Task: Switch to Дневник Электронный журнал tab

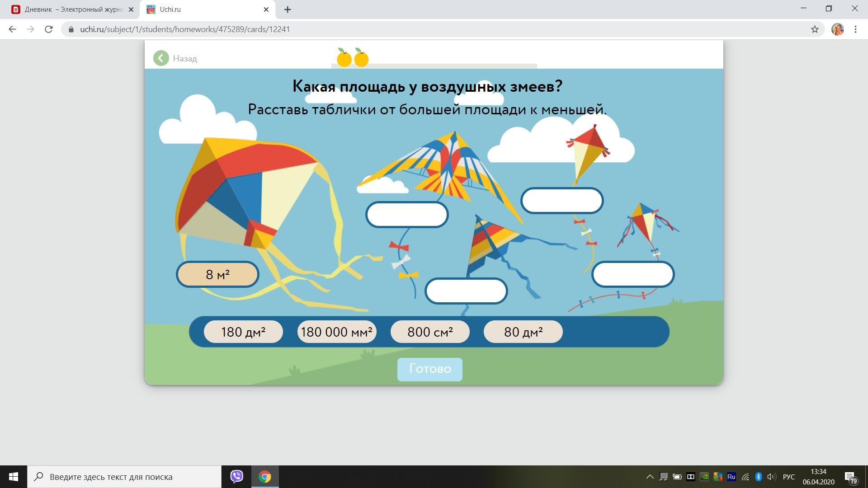Action: (x=72, y=9)
